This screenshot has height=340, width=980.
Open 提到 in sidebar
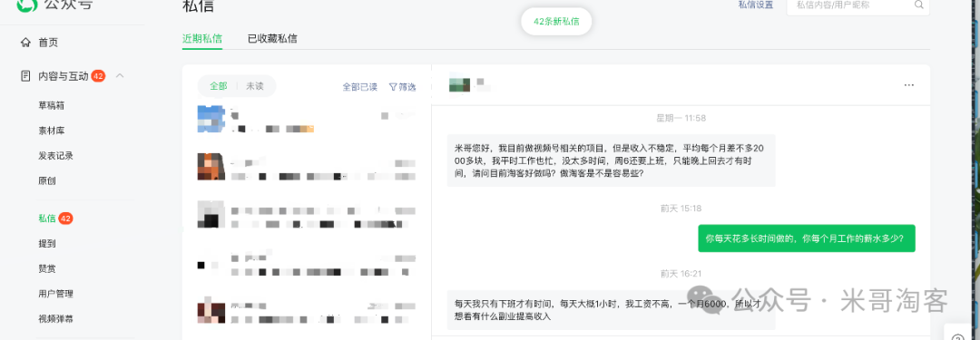coord(47,244)
